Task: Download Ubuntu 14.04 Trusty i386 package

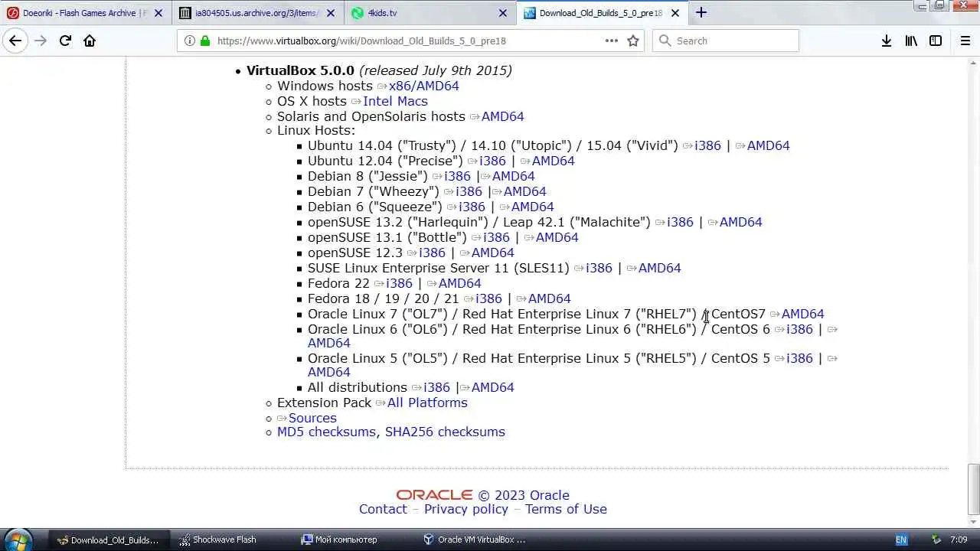Action: [707, 145]
